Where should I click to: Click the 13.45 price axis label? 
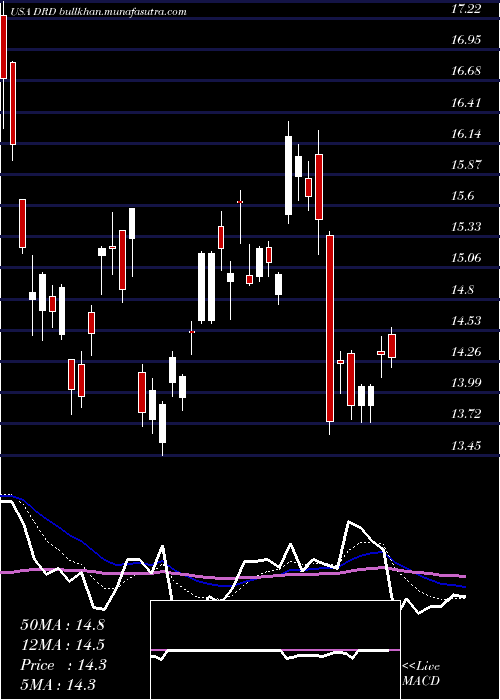click(466, 446)
